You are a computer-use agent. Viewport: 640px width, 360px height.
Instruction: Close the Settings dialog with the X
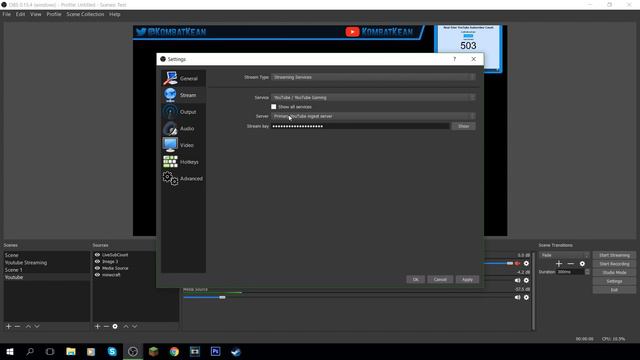click(473, 59)
